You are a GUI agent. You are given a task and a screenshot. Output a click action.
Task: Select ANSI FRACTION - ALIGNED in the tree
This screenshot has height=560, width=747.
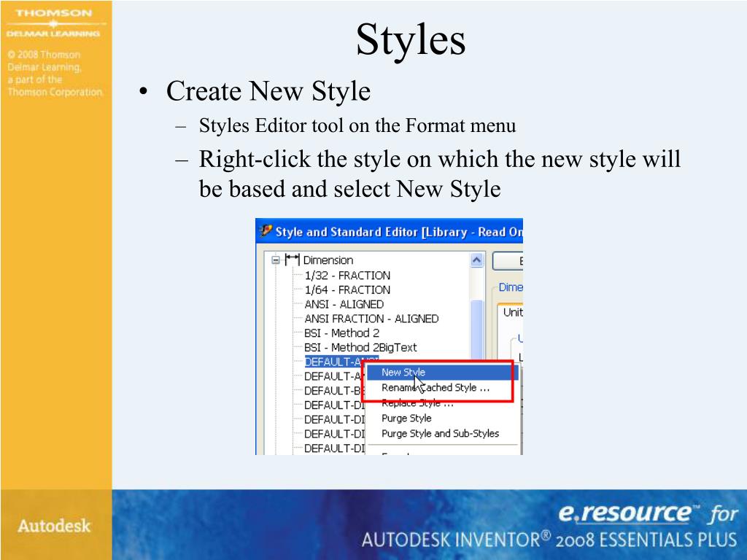click(371, 319)
